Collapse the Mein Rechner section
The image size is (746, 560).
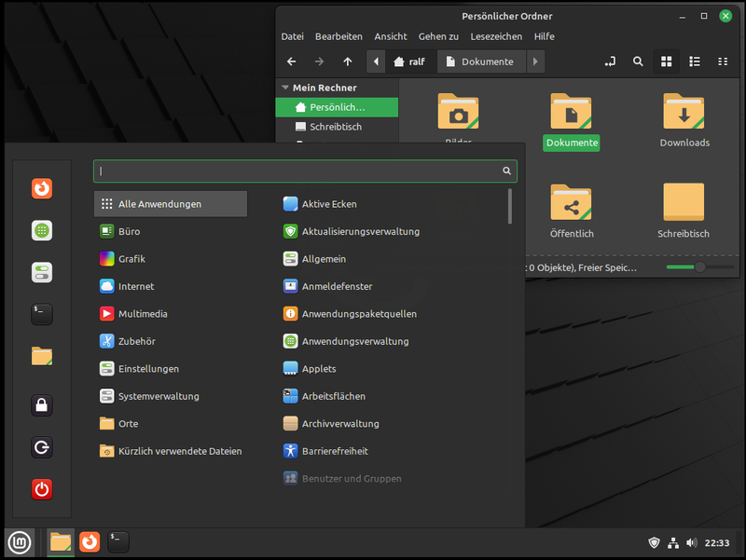(x=284, y=87)
